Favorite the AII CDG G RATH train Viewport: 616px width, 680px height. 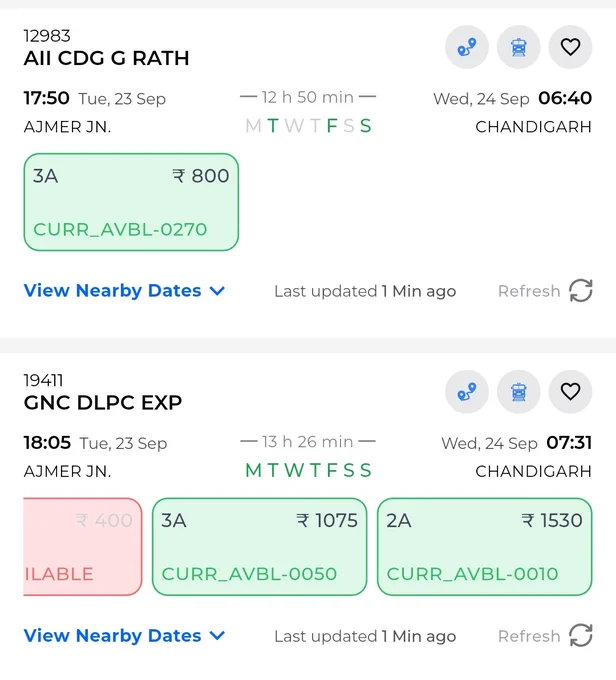coord(570,47)
